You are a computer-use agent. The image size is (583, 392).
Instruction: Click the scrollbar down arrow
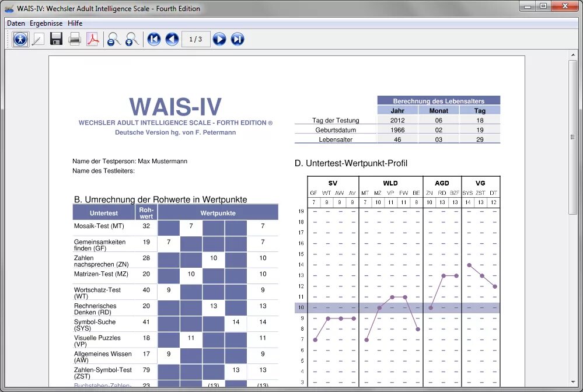pyautogui.click(x=572, y=381)
